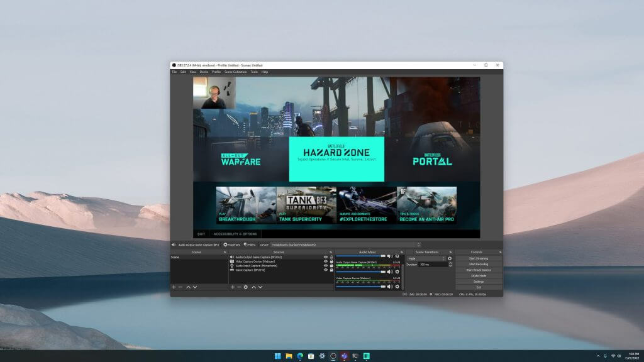Increase transition duration with the up arrow

[x=450, y=263]
